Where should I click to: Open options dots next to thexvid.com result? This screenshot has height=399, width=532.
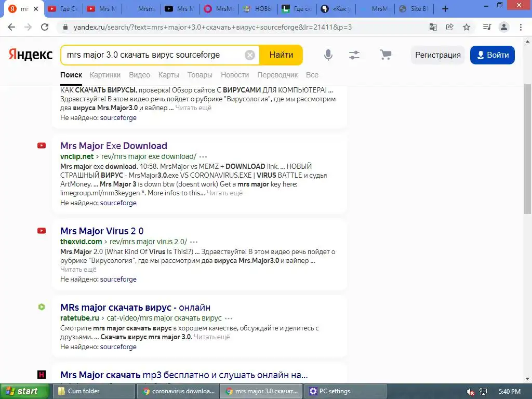click(194, 242)
